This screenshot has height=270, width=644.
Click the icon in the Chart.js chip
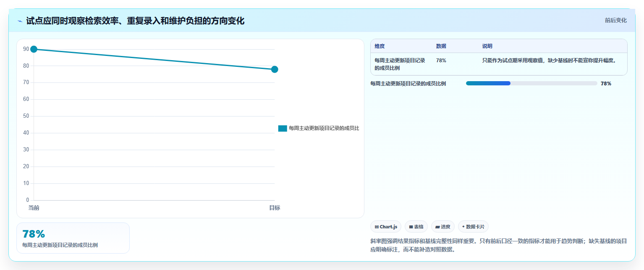(x=377, y=227)
